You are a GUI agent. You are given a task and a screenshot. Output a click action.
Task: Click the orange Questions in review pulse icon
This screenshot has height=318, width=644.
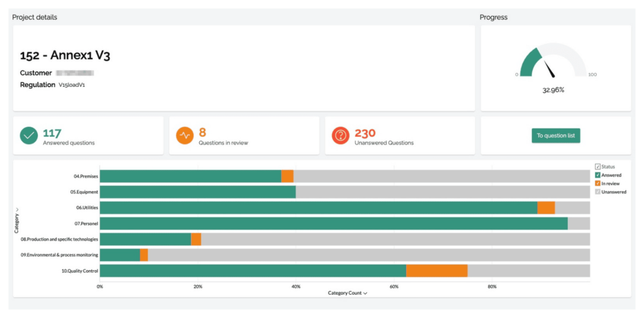point(185,136)
